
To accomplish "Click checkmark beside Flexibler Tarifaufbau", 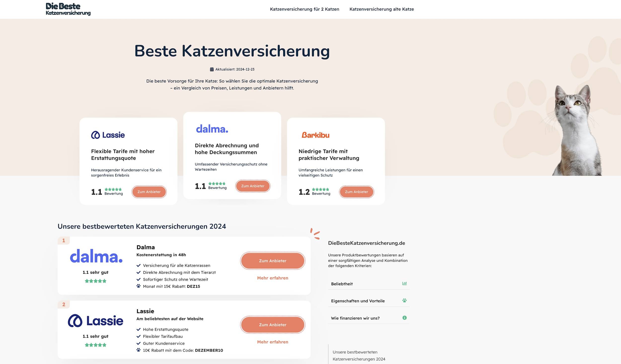I will pos(138,336).
